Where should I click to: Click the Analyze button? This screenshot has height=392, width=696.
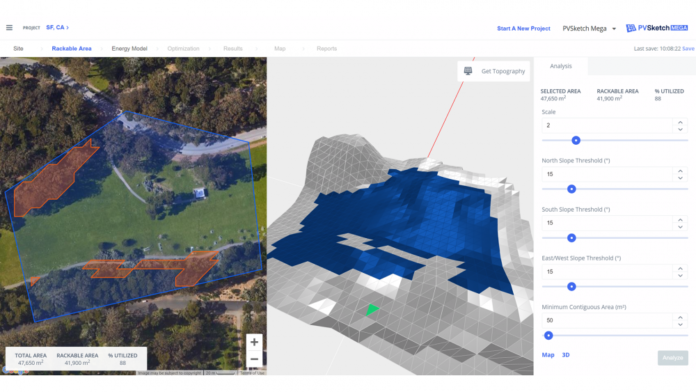point(672,358)
